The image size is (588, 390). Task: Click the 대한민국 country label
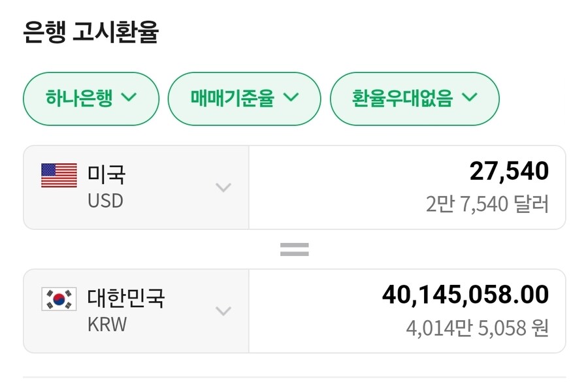coord(127,300)
